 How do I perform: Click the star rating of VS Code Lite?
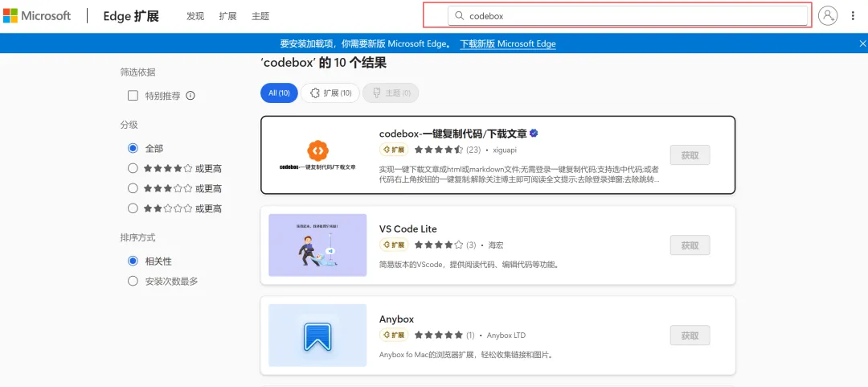pos(439,245)
